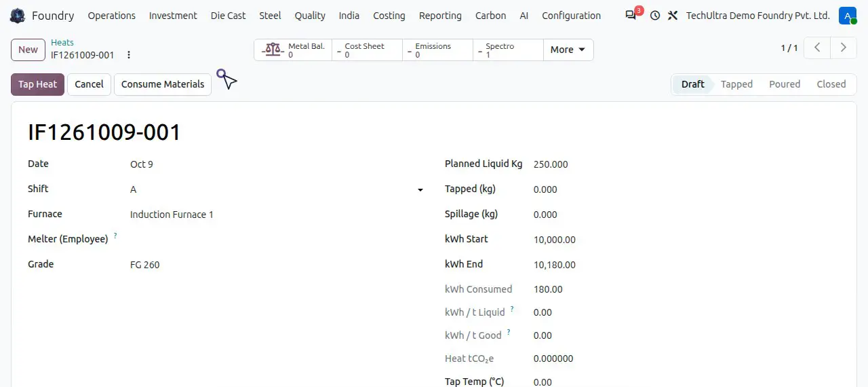Open the heat record actions kebab menu

click(129, 55)
